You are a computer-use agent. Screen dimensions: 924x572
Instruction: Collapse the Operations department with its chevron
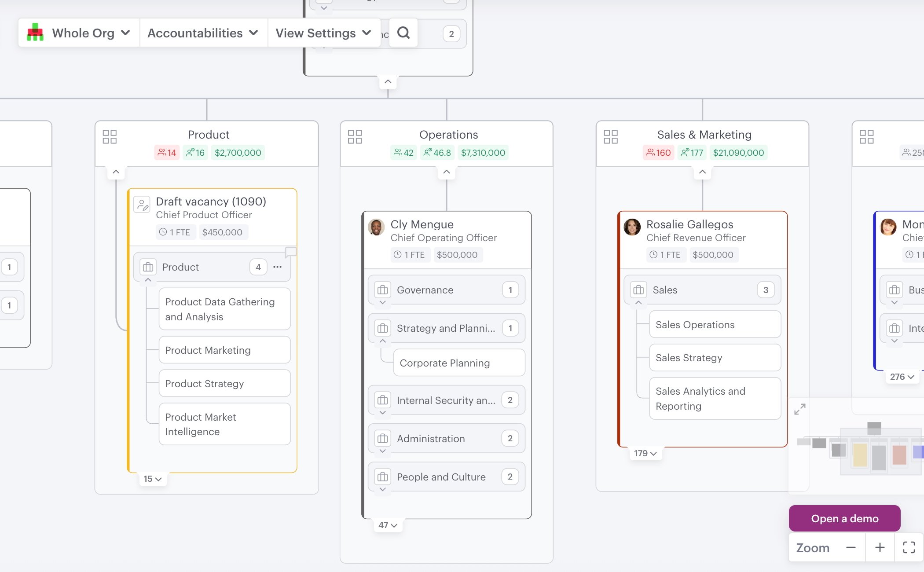(446, 172)
